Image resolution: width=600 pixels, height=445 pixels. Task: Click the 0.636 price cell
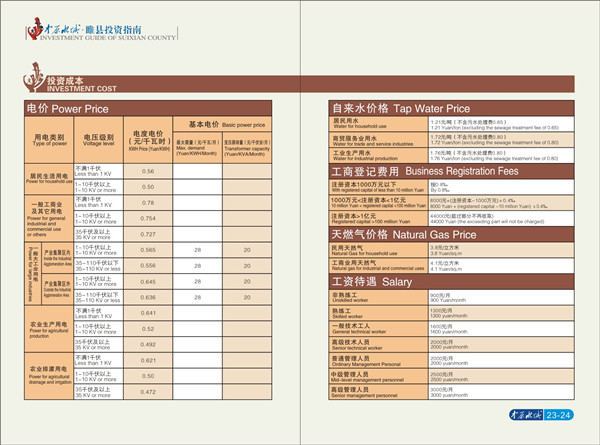(x=148, y=297)
